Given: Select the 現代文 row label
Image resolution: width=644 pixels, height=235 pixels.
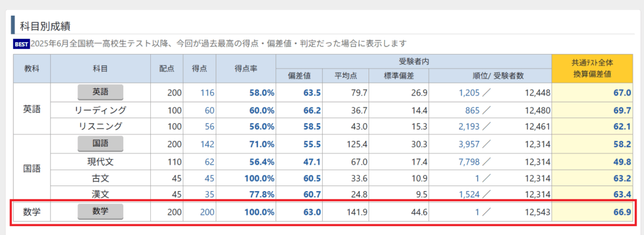Looking at the screenshot, I should [x=101, y=161].
